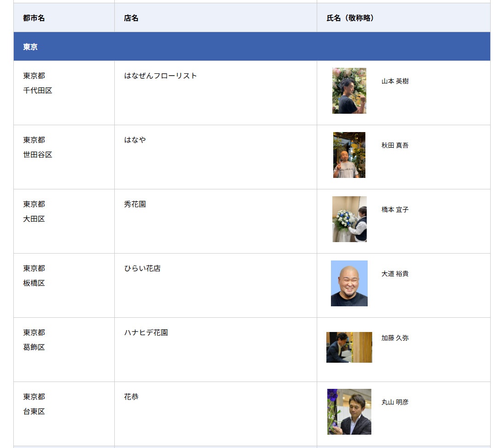Click the photo in the ハナヒデ花園 row
Image resolution: width=504 pixels, height=448 pixels.
coord(349,347)
